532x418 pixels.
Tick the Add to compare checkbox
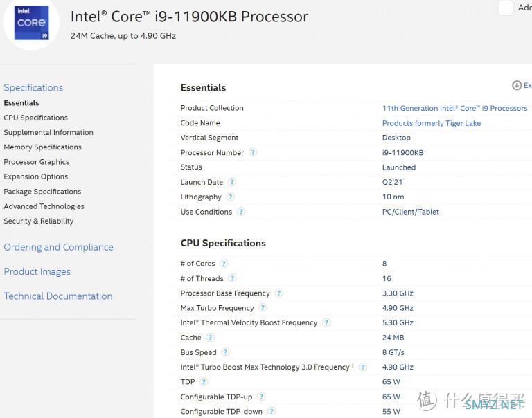(x=506, y=8)
